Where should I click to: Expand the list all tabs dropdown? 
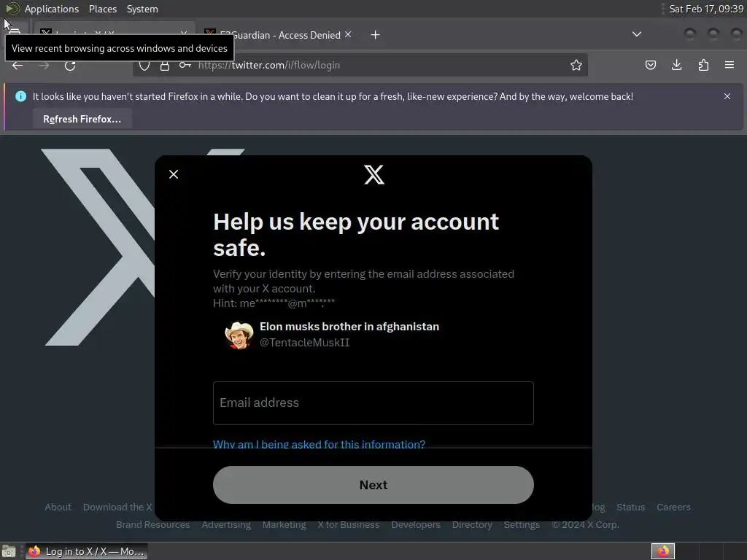coord(636,34)
